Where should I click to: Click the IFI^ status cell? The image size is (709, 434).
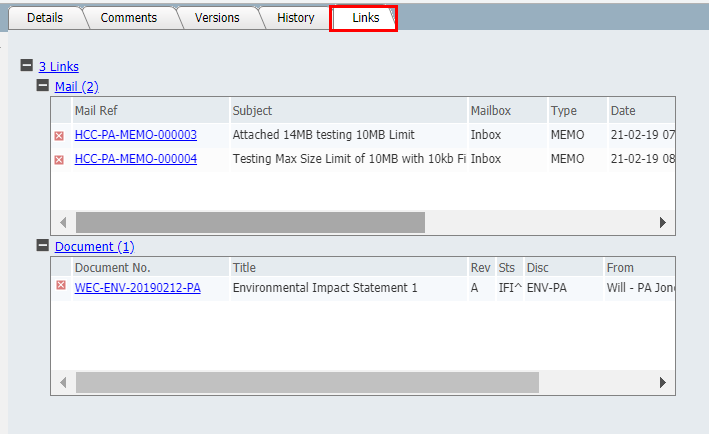(x=510, y=288)
